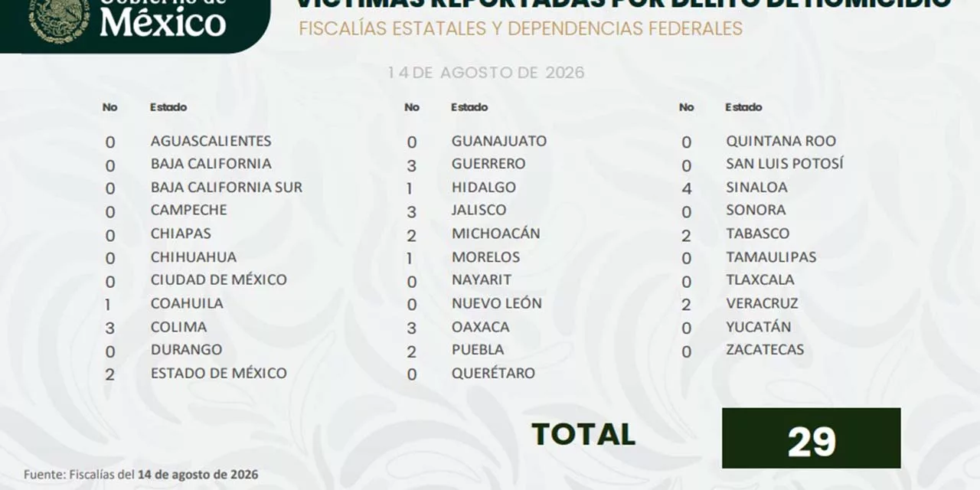This screenshot has width=980, height=490.
Task: Click the JALISCO state entry
Action: [x=479, y=210]
